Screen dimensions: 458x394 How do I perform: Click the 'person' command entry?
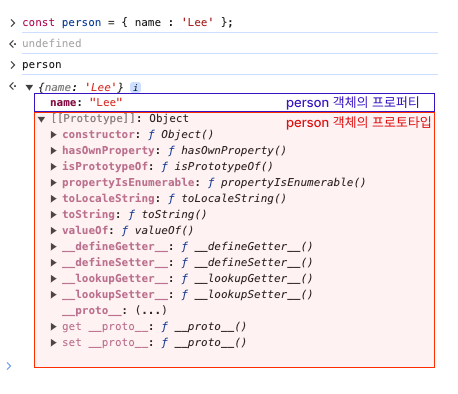coord(42,64)
